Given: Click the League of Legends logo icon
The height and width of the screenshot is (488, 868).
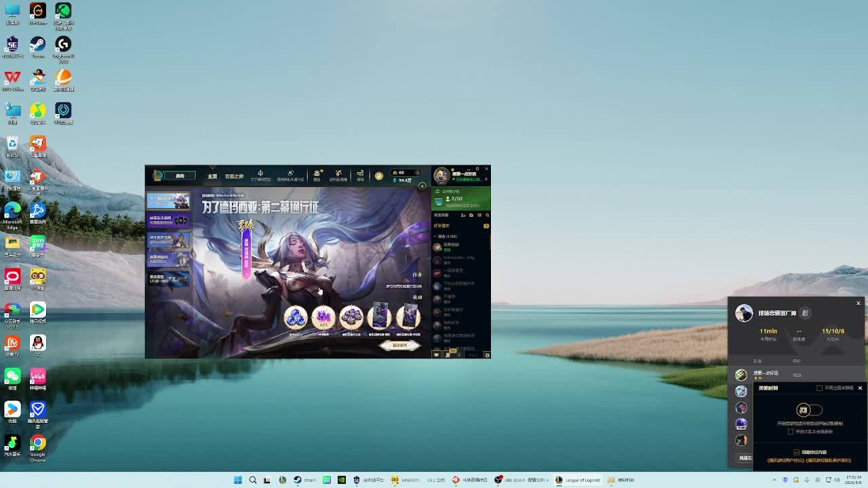Looking at the screenshot, I should point(158,176).
